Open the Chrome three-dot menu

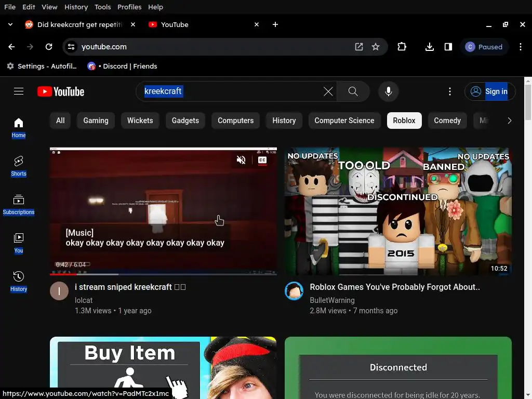point(521,47)
